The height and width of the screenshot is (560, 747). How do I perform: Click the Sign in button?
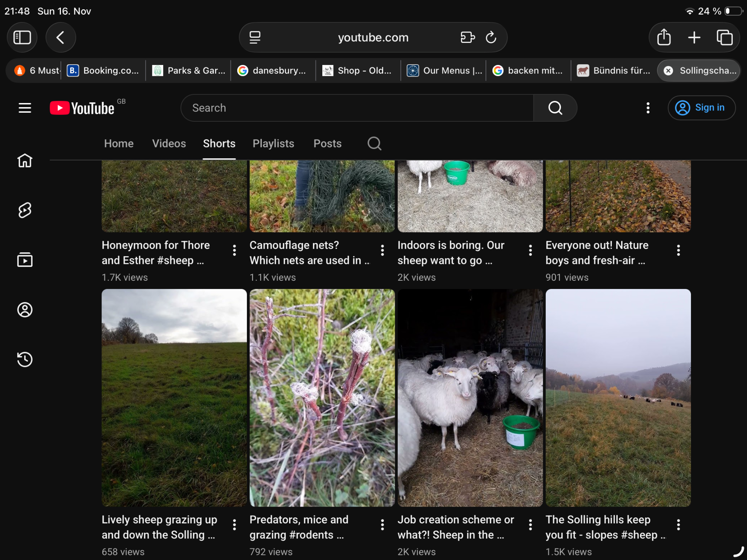pyautogui.click(x=701, y=108)
